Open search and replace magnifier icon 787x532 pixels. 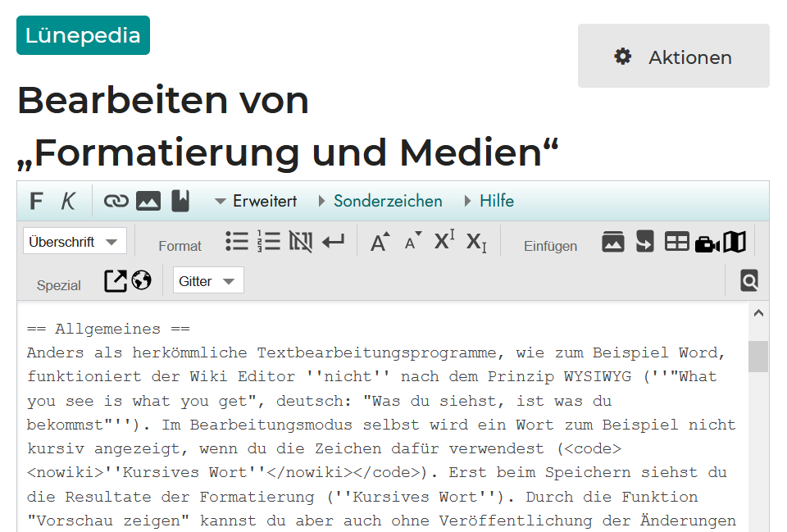pyautogui.click(x=749, y=281)
